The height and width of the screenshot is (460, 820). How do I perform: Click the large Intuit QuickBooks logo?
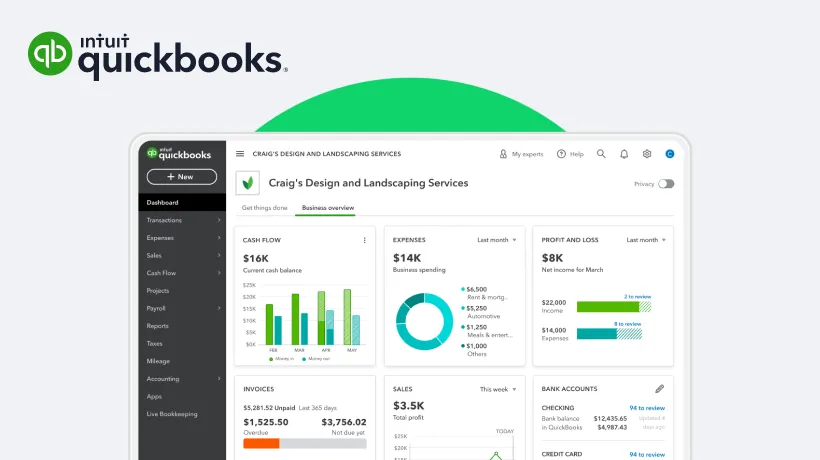click(157, 55)
